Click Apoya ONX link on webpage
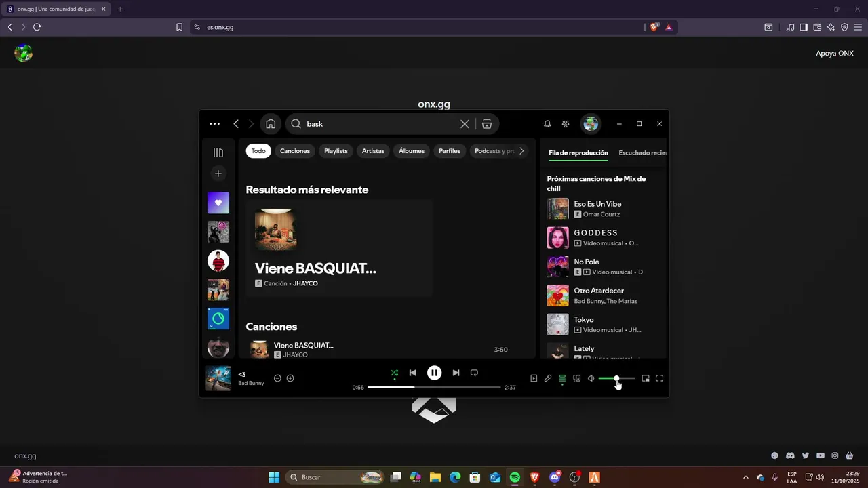The width and height of the screenshot is (868, 488). [835, 53]
